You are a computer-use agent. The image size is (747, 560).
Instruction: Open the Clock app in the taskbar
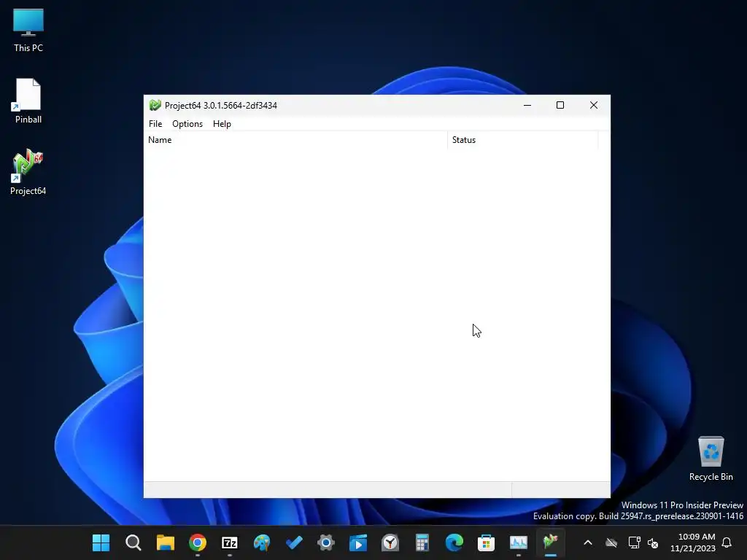coord(390,542)
